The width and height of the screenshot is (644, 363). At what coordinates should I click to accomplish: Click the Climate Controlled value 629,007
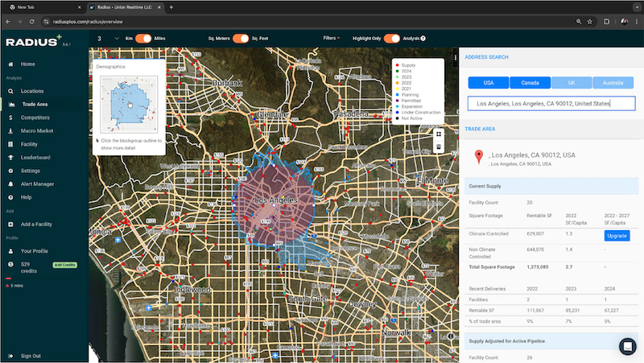[535, 233]
